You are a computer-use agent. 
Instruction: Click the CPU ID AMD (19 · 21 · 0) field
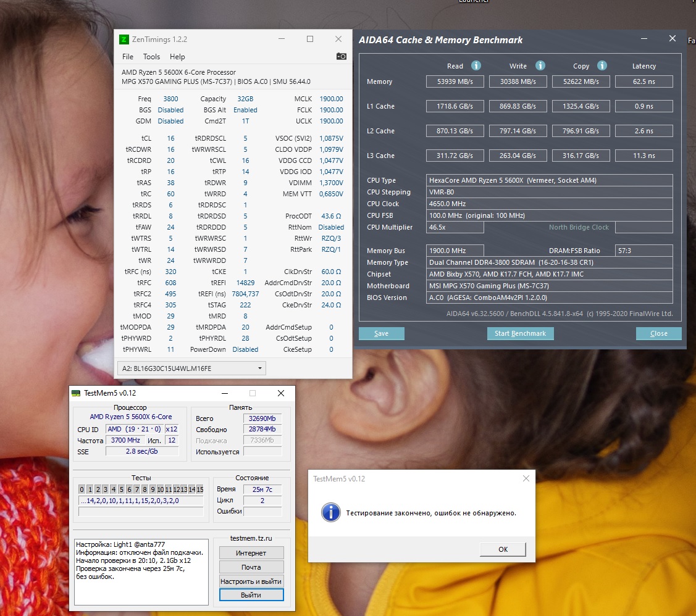[134, 430]
